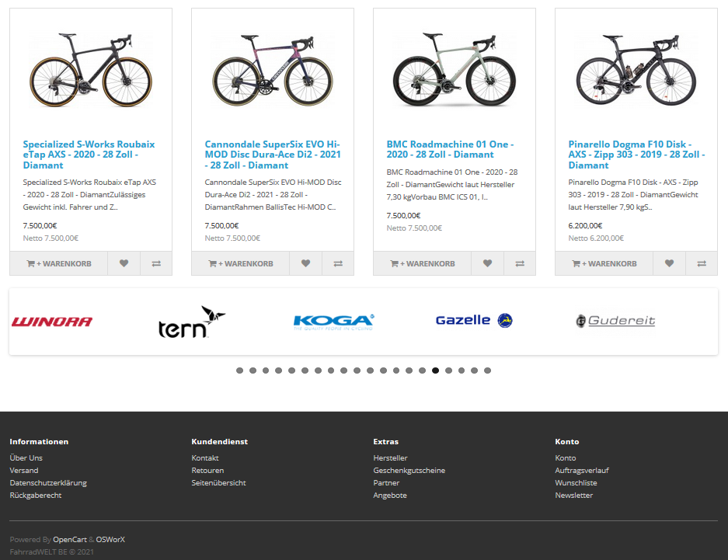This screenshot has width=728, height=560.
Task: Compare the Specialized S-Works Roubaix bike
Action: (156, 263)
